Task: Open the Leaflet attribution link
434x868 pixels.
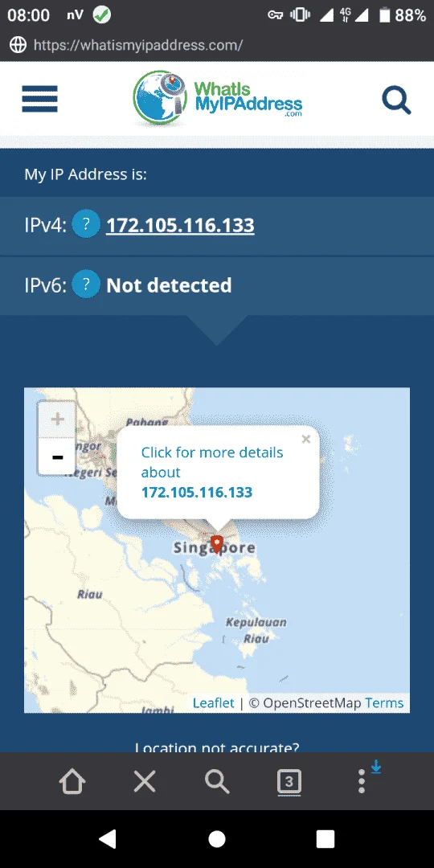Action: pos(213,703)
